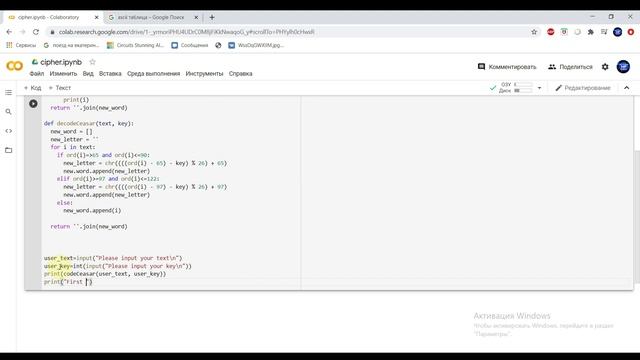Open the Вид menu
640x360 pixels.
tap(88, 74)
